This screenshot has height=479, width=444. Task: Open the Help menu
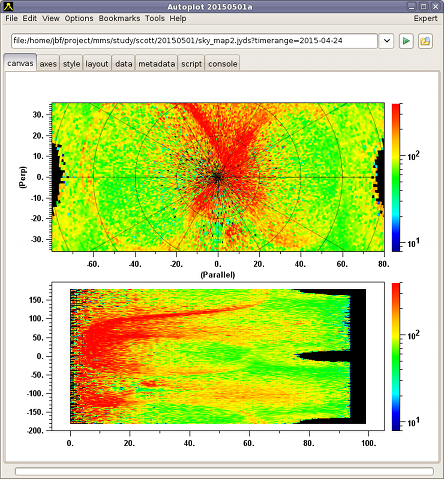click(x=178, y=18)
